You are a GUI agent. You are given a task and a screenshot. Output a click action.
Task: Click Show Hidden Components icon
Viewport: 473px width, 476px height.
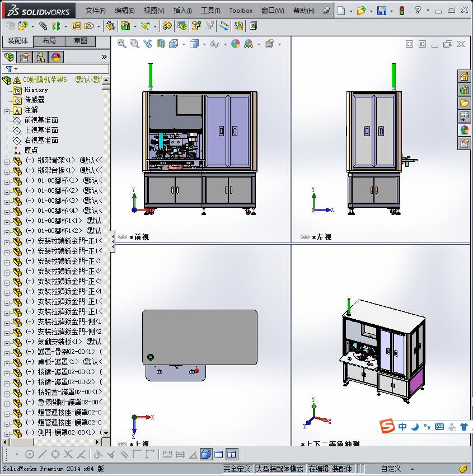pyautogui.click(x=111, y=26)
